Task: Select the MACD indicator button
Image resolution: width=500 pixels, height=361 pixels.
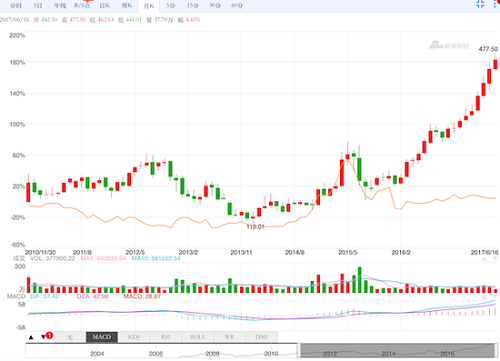Action: tap(102, 337)
